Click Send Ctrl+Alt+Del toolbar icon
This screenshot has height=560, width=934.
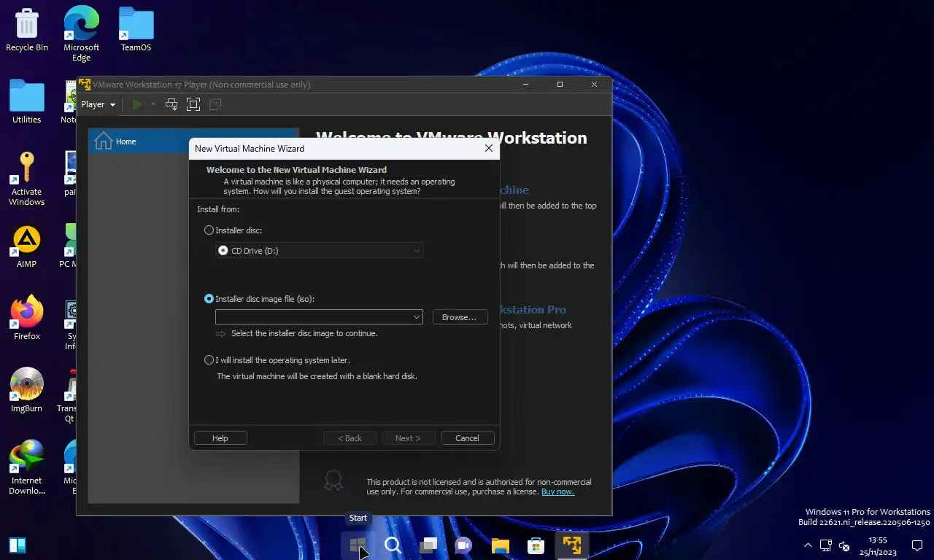[x=171, y=104]
